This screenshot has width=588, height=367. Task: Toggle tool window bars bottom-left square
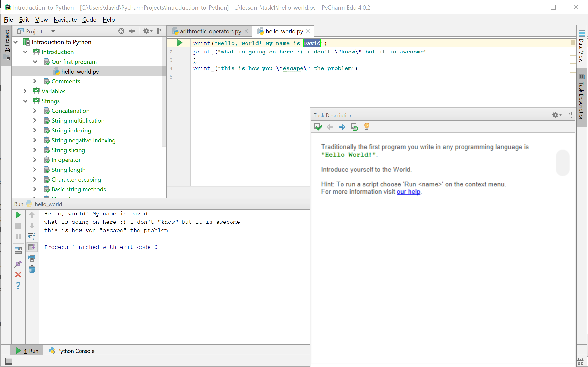pos(9,361)
